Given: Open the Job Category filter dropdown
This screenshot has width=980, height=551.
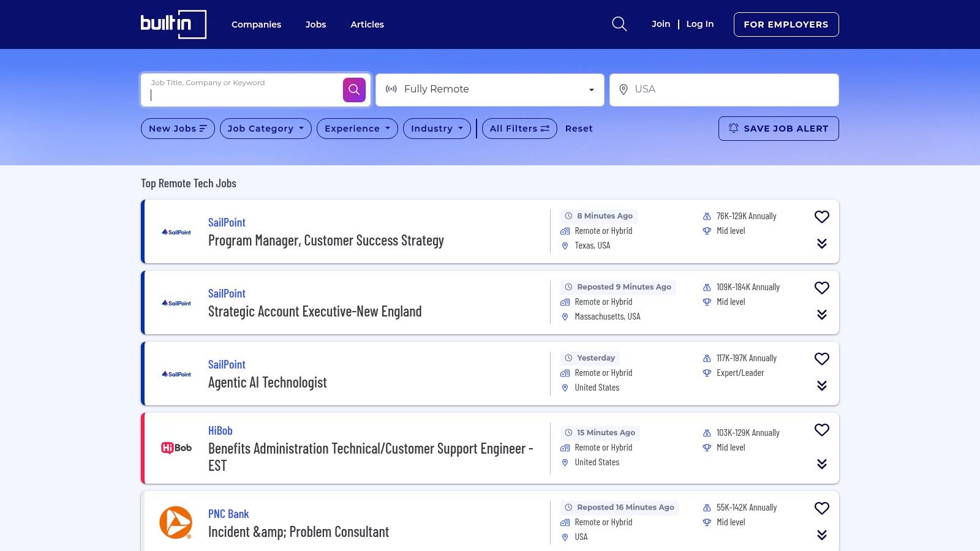Looking at the screenshot, I should pos(266,129).
